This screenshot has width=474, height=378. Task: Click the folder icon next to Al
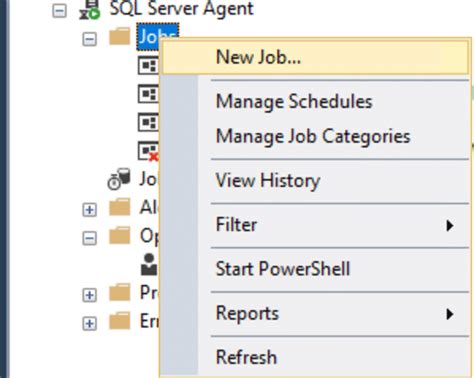120,207
